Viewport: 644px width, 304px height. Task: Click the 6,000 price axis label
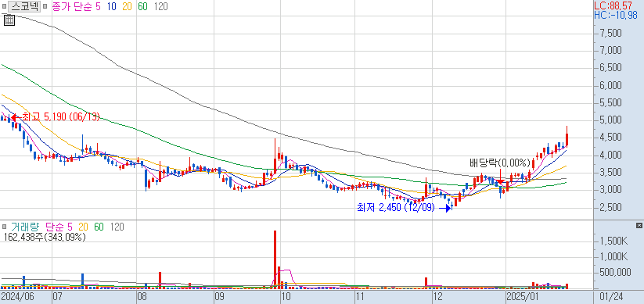point(610,85)
